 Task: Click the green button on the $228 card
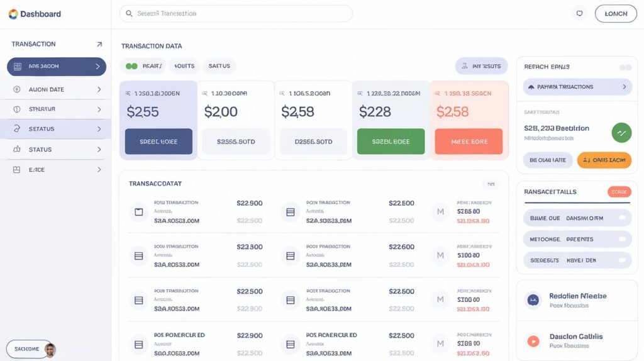click(391, 142)
